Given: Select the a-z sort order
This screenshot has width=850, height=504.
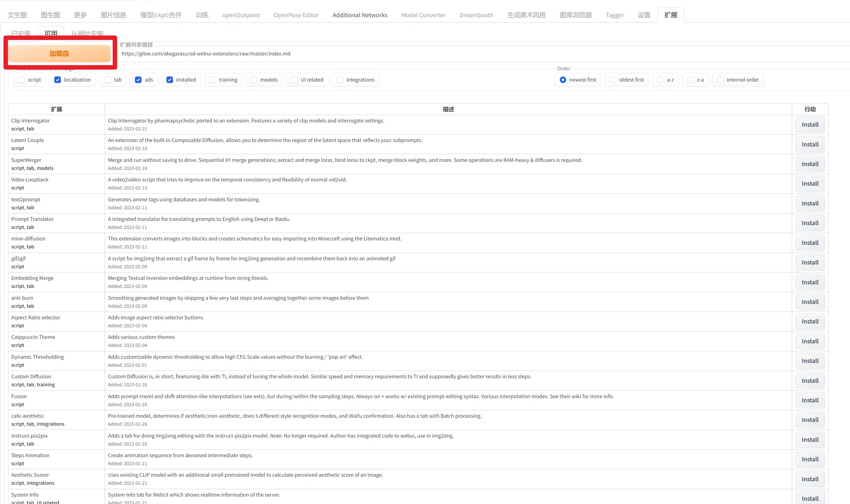Looking at the screenshot, I should point(660,80).
